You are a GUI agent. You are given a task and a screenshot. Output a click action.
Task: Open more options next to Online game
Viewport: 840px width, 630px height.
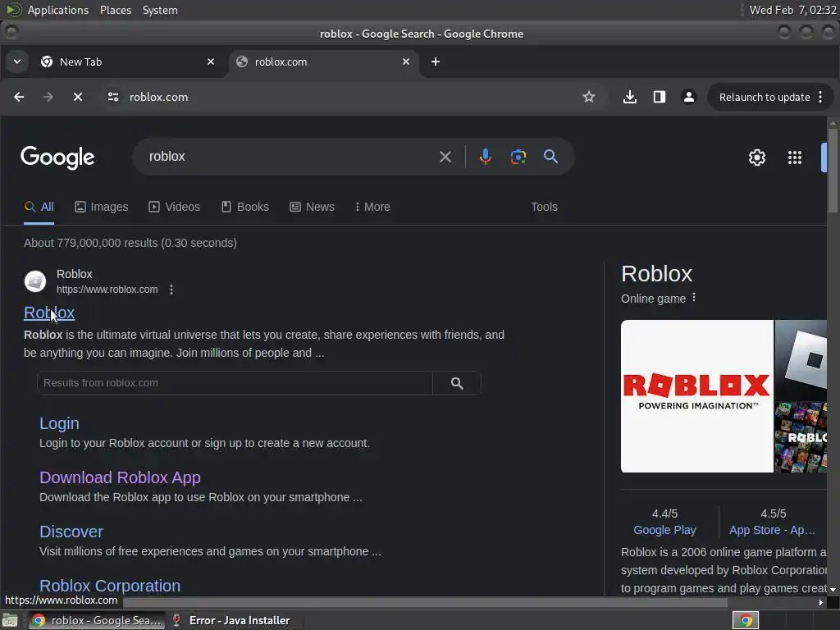[x=694, y=297]
